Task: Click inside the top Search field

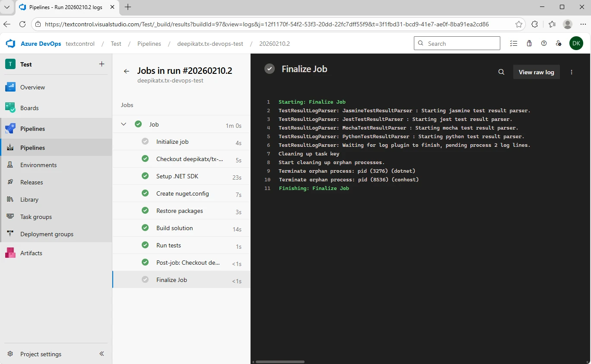Action: [x=457, y=43]
